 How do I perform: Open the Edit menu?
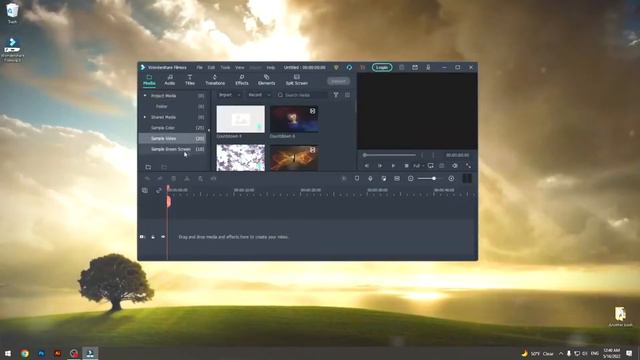tap(211, 67)
